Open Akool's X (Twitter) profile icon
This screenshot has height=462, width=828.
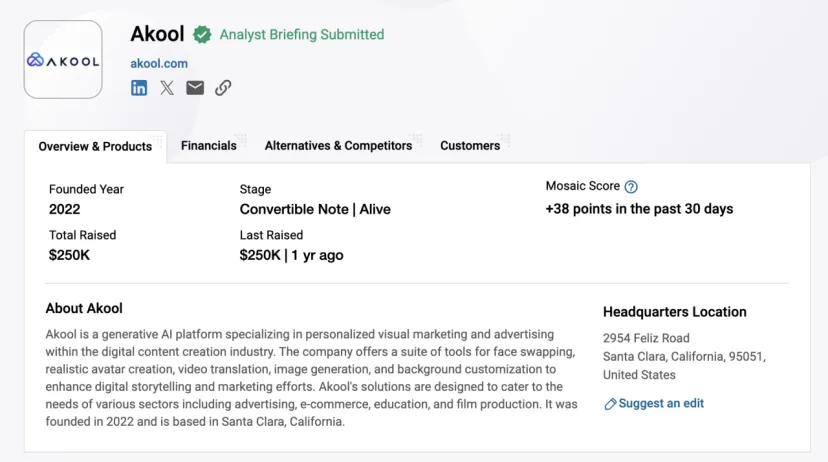coord(167,88)
